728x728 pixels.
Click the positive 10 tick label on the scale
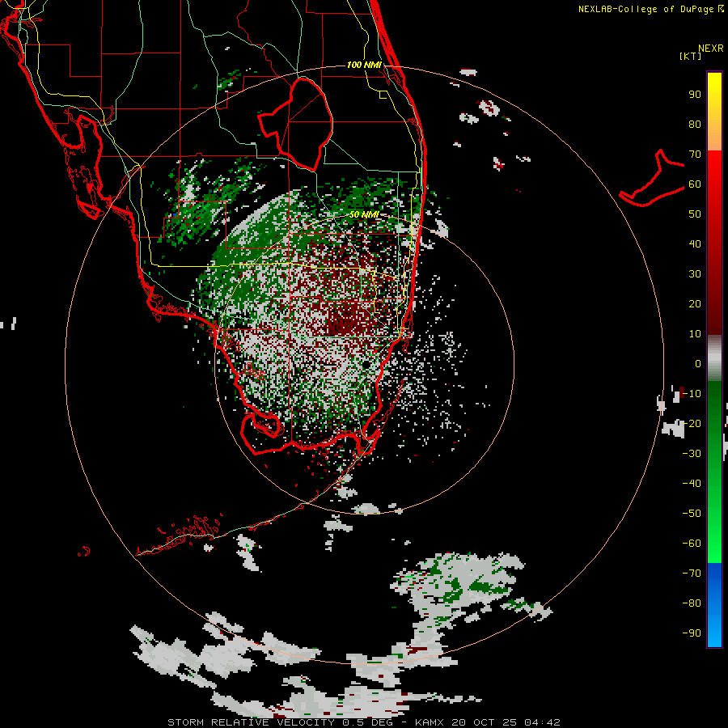coord(695,334)
